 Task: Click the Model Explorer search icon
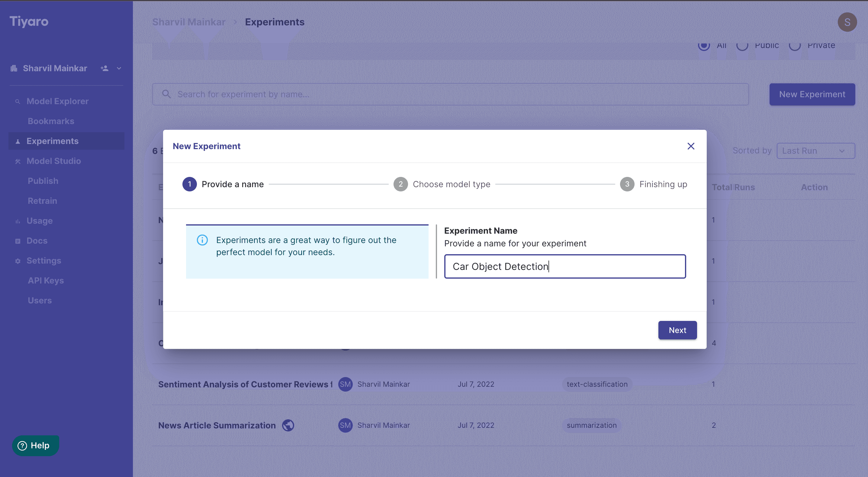tap(18, 101)
